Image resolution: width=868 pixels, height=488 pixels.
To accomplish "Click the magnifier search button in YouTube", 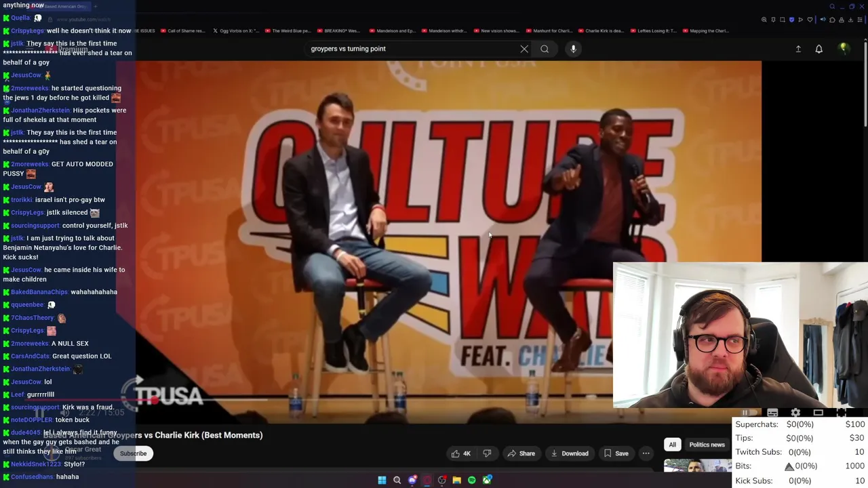I will pos(545,49).
